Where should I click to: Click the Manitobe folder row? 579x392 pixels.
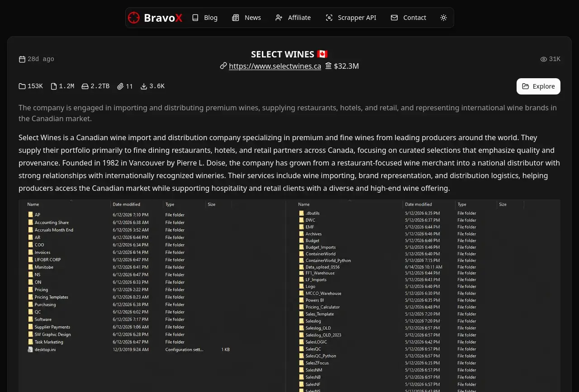pos(129,267)
